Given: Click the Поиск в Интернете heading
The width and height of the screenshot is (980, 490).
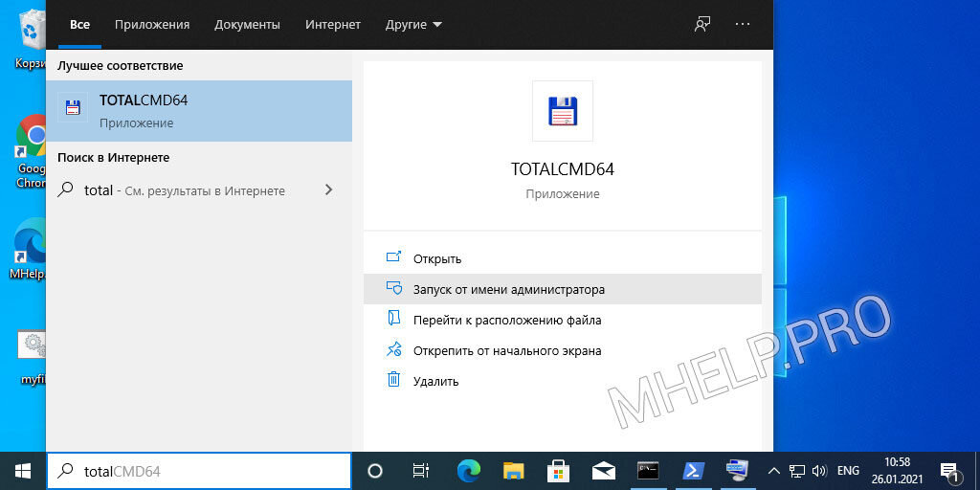Looking at the screenshot, I should (x=113, y=158).
